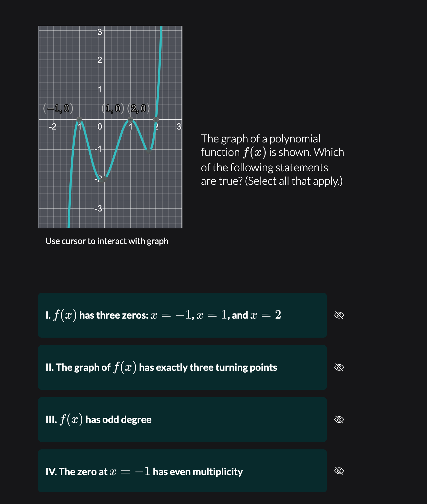Toggle the eye icon beside statement III

[340, 420]
